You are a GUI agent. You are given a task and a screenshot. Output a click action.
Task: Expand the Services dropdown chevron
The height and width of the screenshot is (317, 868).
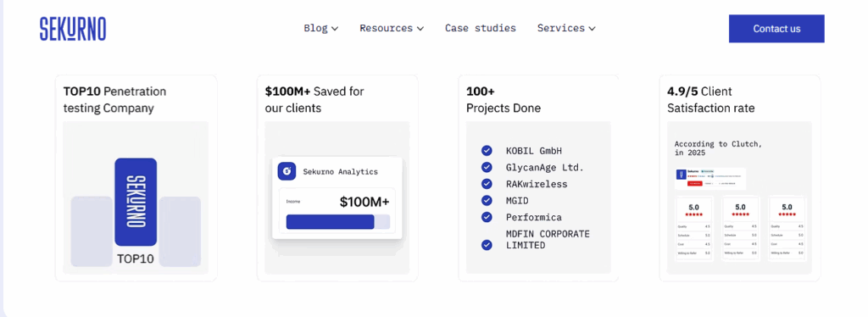click(592, 29)
